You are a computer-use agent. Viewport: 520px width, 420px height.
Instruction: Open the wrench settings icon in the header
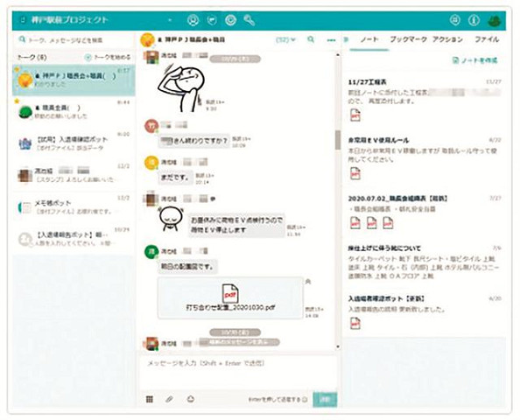pos(249,20)
